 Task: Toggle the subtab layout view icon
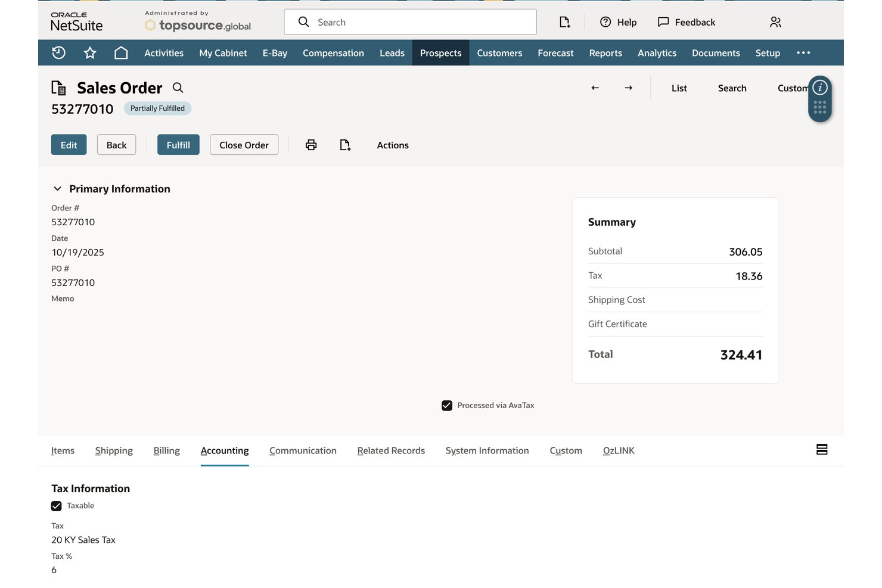tap(822, 450)
